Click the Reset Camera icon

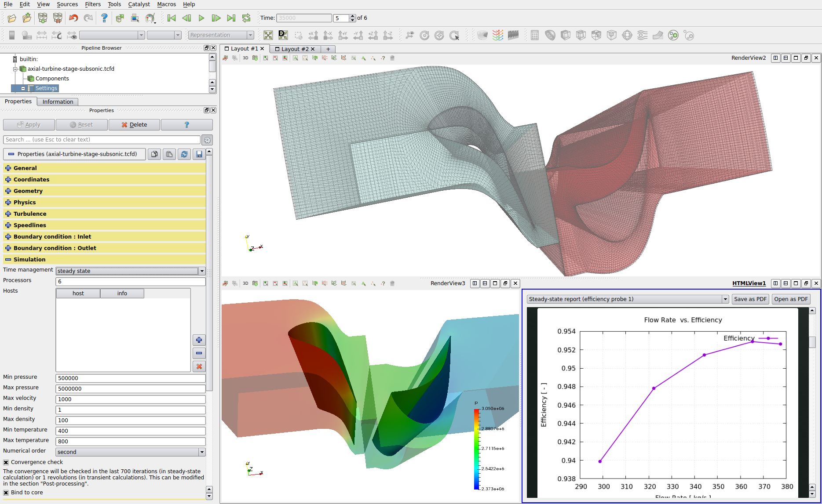coord(268,35)
